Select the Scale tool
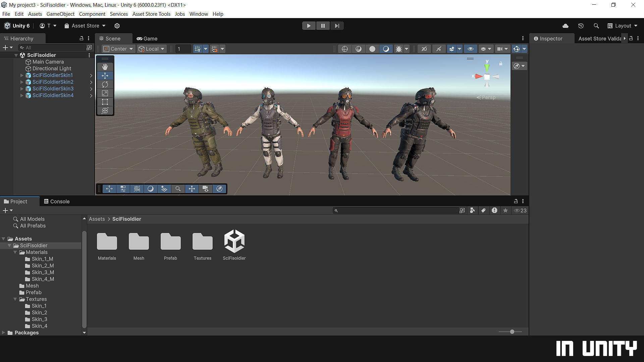644x362 pixels. click(105, 93)
